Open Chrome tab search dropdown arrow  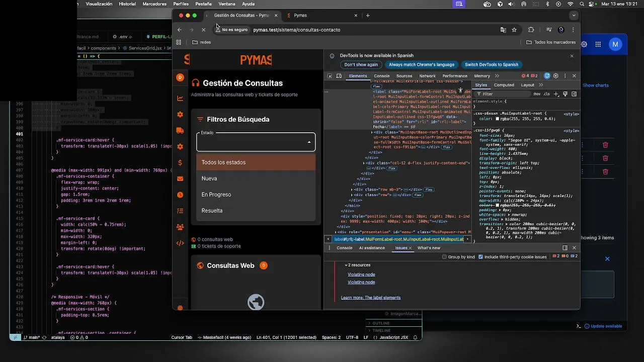pyautogui.click(x=574, y=15)
